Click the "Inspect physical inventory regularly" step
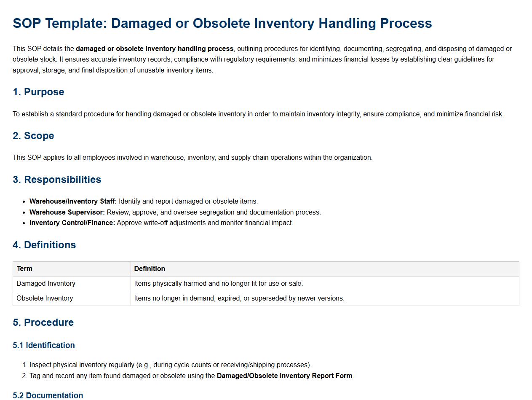Screen dimensions: 532x400 point(170,365)
